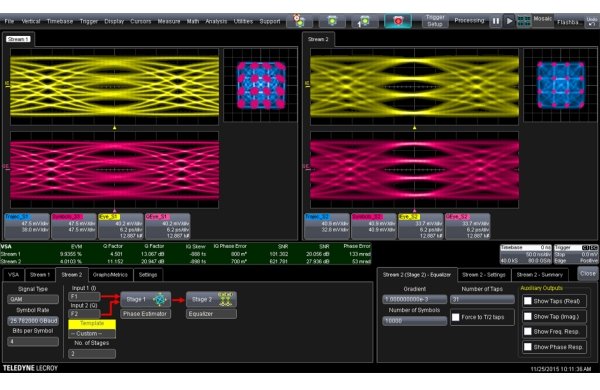Open the Template Custom dropdown
This screenshot has width=600, height=390.
pyautogui.click(x=92, y=333)
